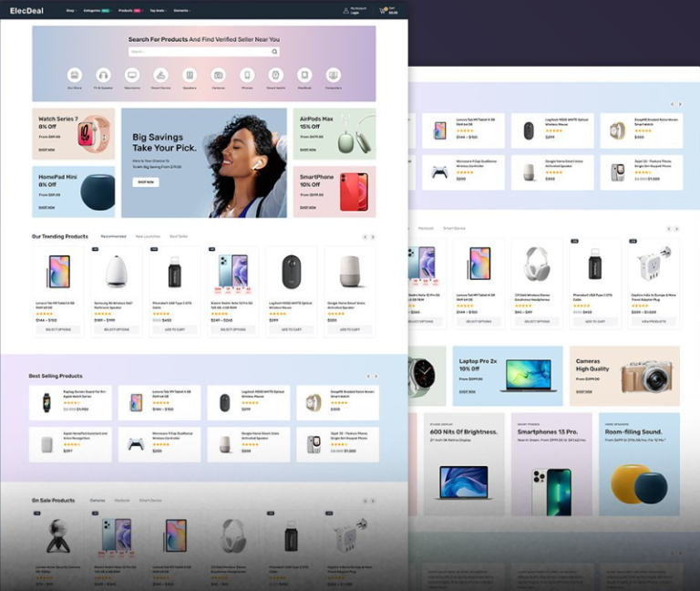700x591 pixels.
Task: Open the MacBook category icon
Action: (304, 75)
